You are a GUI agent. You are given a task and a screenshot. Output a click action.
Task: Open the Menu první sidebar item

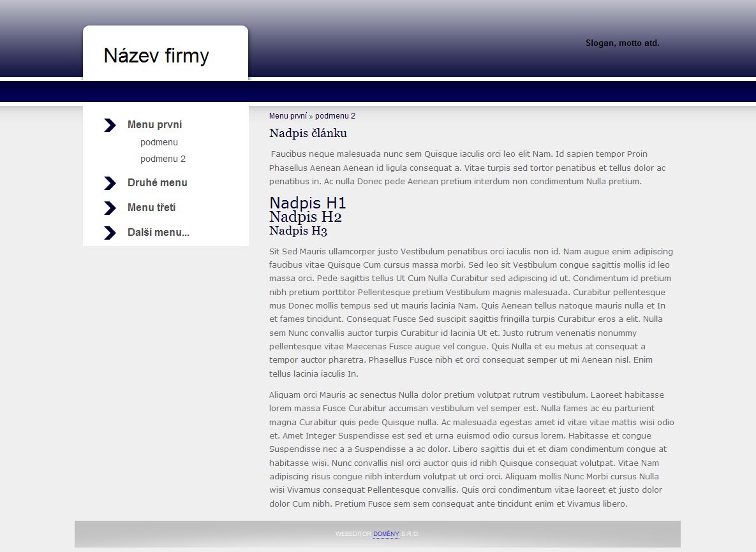(x=155, y=125)
